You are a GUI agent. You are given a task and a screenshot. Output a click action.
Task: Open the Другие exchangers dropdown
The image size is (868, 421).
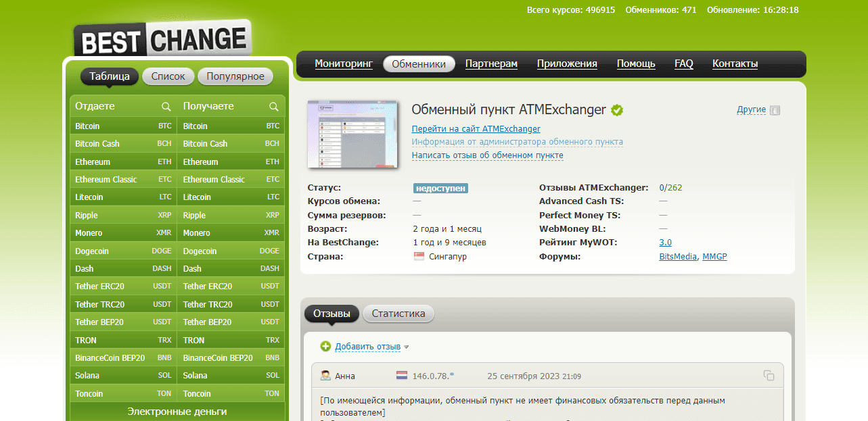point(751,109)
